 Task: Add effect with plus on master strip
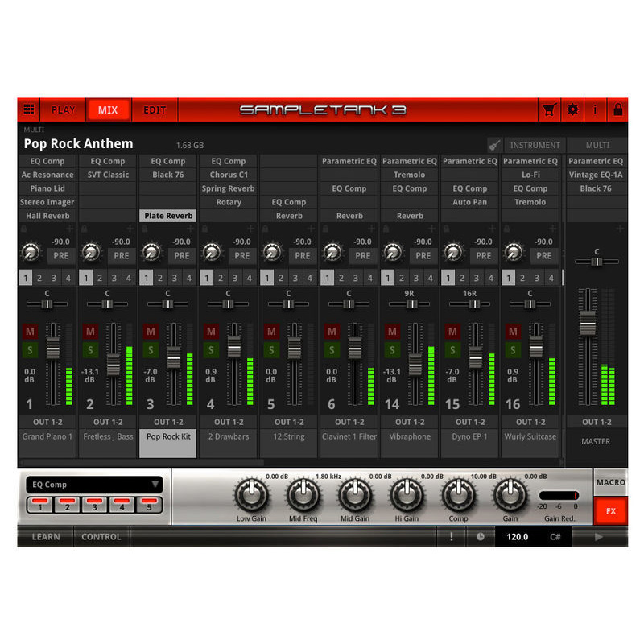(x=620, y=229)
